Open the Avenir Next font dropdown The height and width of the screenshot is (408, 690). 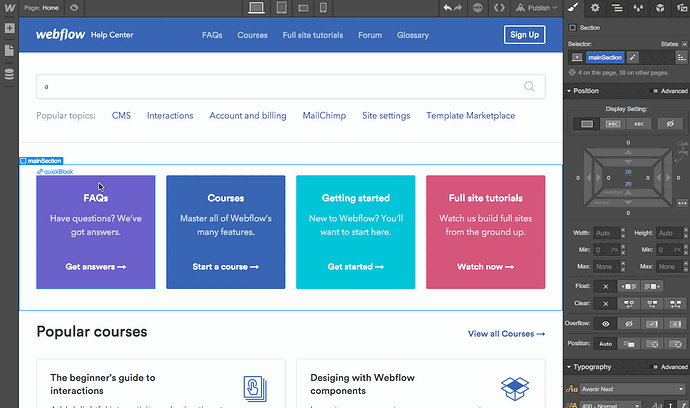point(632,389)
